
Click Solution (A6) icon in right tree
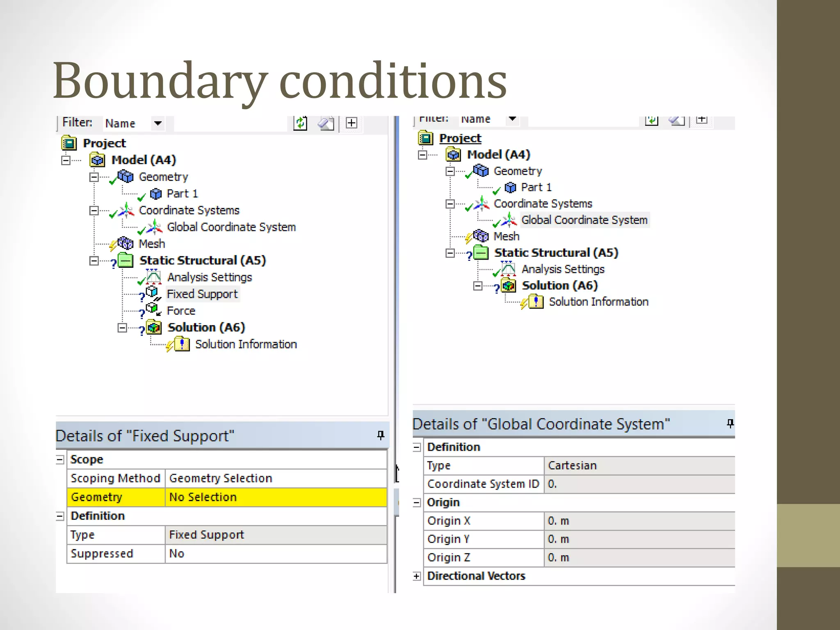(x=509, y=285)
